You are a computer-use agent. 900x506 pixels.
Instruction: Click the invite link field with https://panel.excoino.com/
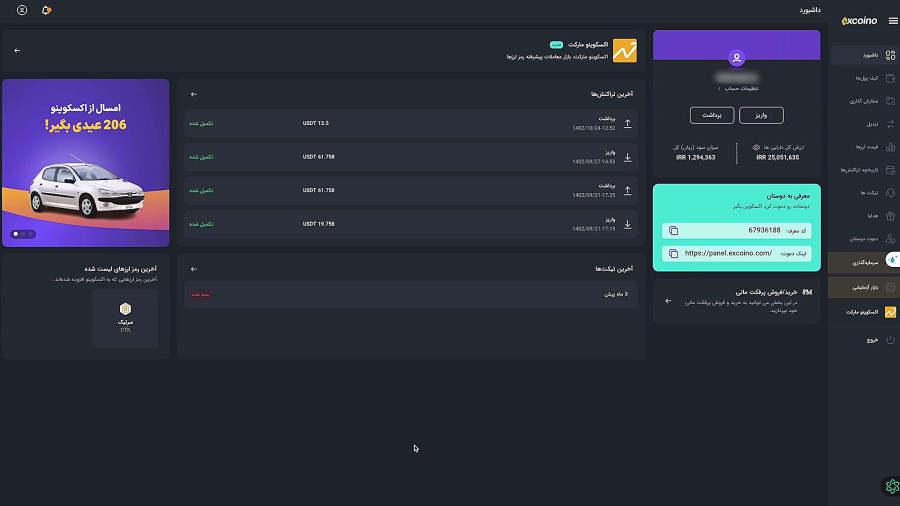736,253
